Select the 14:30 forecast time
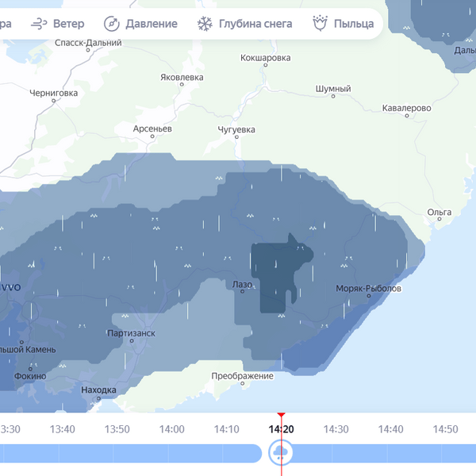The width and height of the screenshot is (476, 476). point(336,429)
